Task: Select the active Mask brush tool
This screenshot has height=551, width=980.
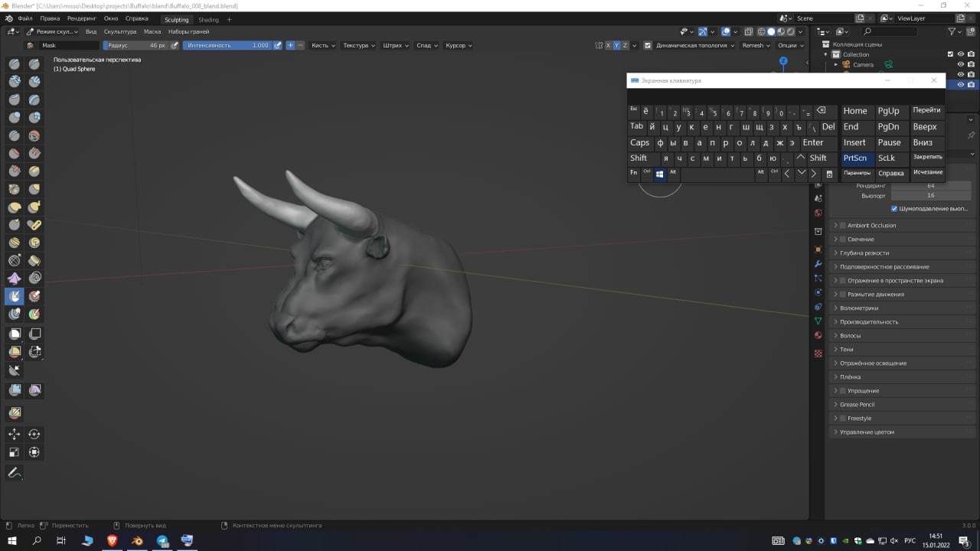Action: coord(15,296)
